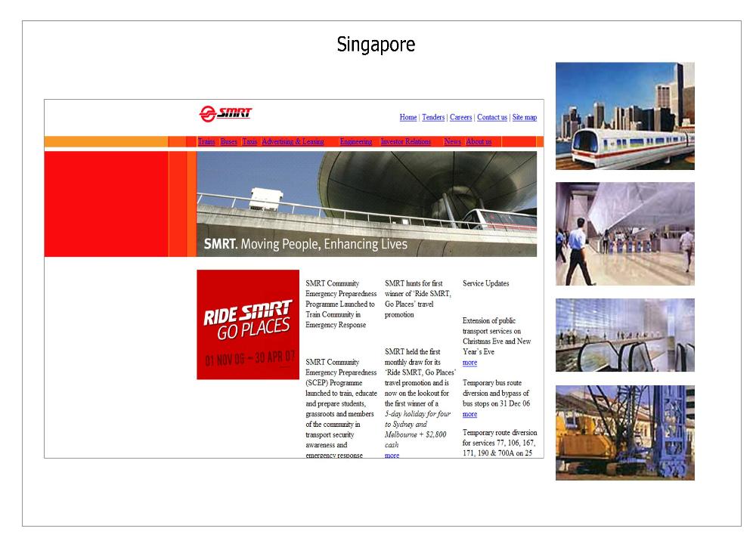Go to the Engineering section
The image size is (756, 547).
pos(355,142)
